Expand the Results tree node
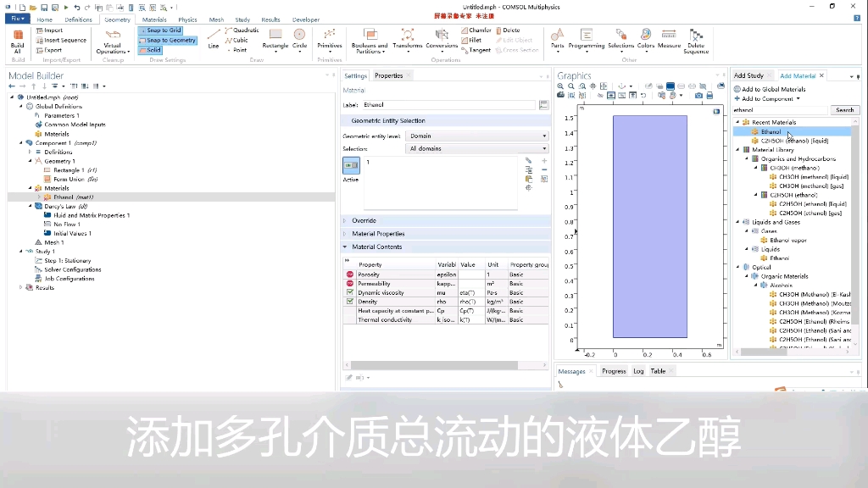This screenshot has height=488, width=868. coord(21,288)
